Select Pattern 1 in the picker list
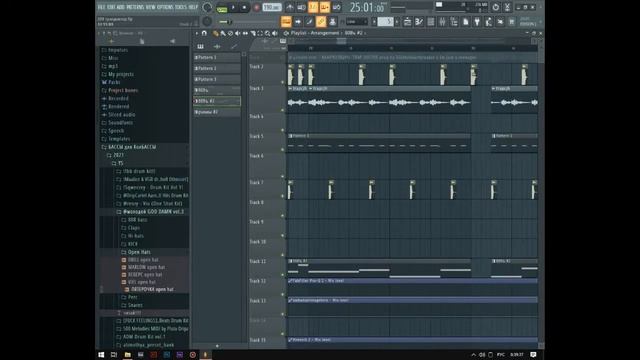640x360 pixels. tap(217, 58)
